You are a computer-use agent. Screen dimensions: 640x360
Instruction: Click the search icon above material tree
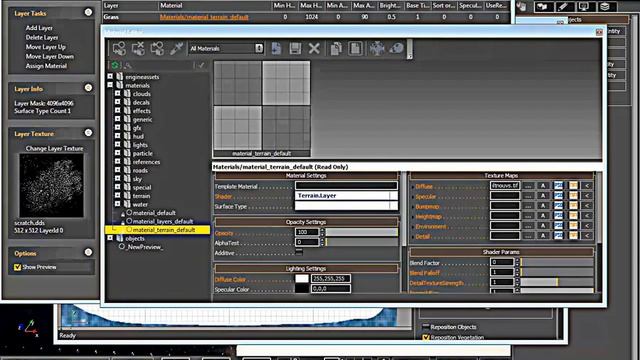[128, 65]
